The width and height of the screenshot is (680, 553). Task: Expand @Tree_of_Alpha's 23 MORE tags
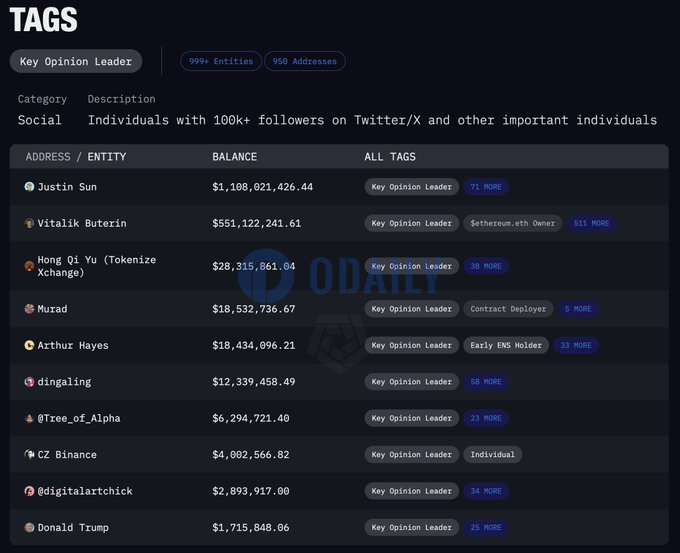[486, 418]
